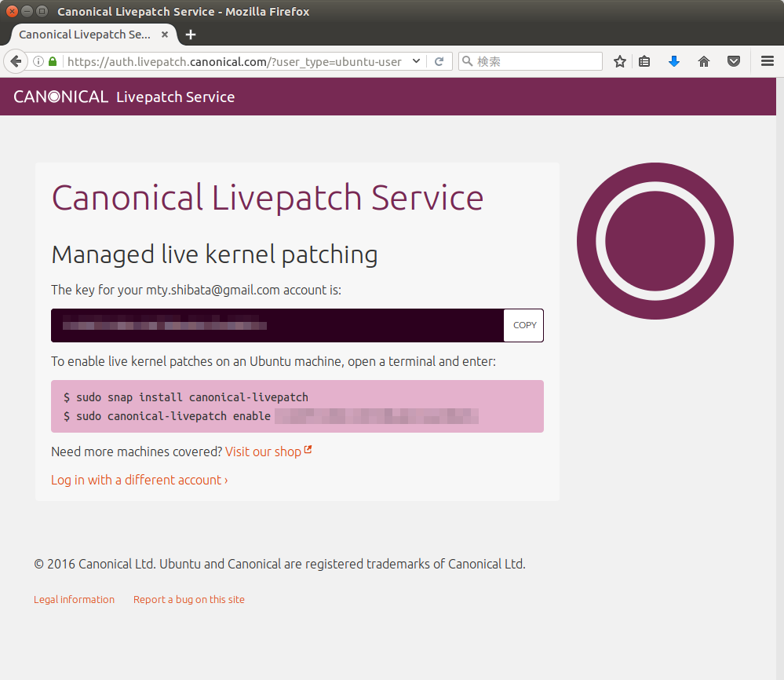Click the magnifier icon in search box
This screenshot has width=784, height=680.
pyautogui.click(x=467, y=61)
